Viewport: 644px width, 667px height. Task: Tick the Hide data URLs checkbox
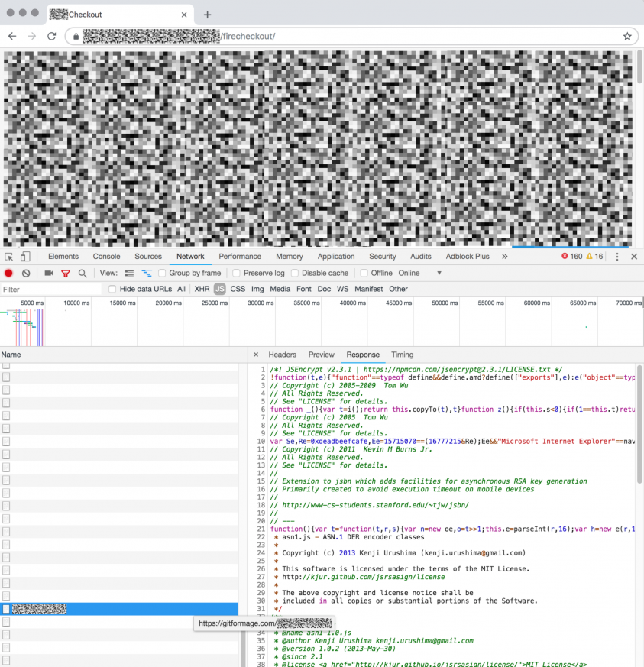(x=113, y=289)
